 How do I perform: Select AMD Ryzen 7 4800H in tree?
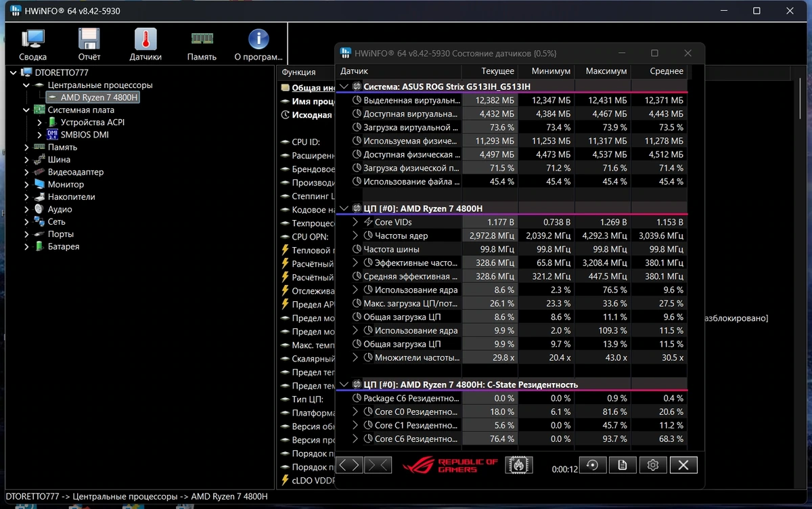coord(99,97)
